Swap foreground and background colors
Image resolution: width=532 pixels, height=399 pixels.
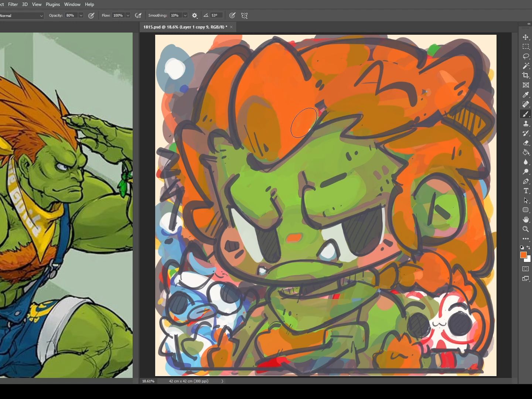[529, 248]
